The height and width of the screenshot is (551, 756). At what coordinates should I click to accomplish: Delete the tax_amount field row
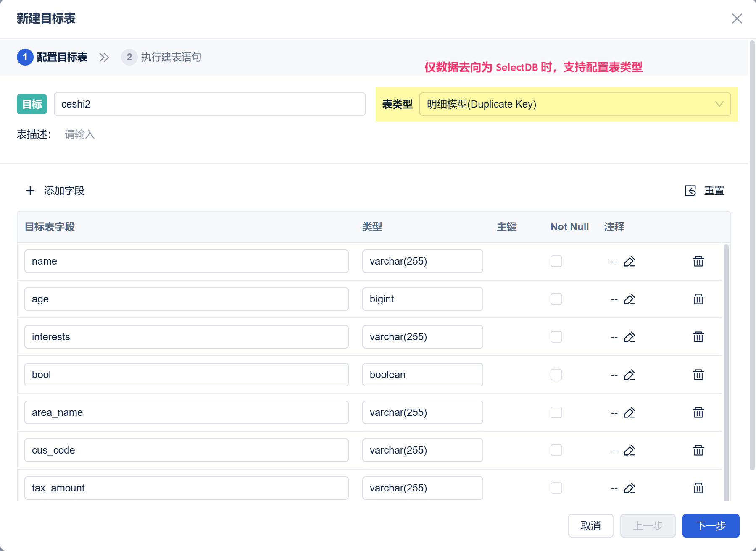pyautogui.click(x=698, y=488)
